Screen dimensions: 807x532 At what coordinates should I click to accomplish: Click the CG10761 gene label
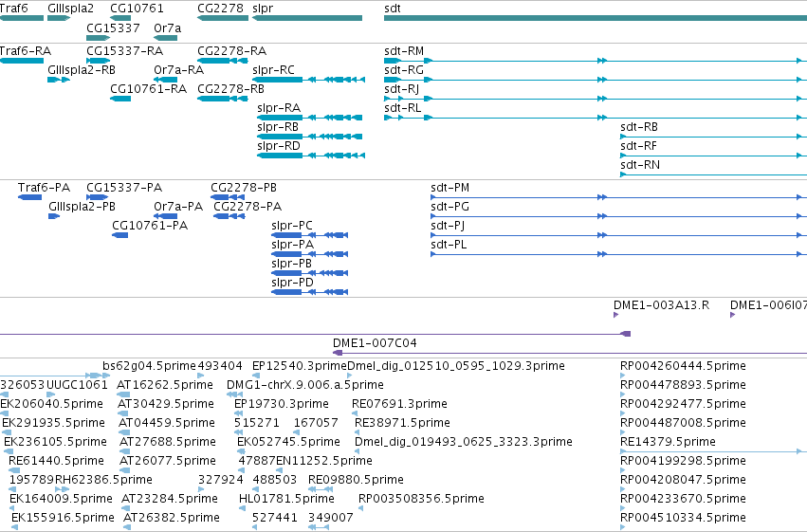(137, 9)
